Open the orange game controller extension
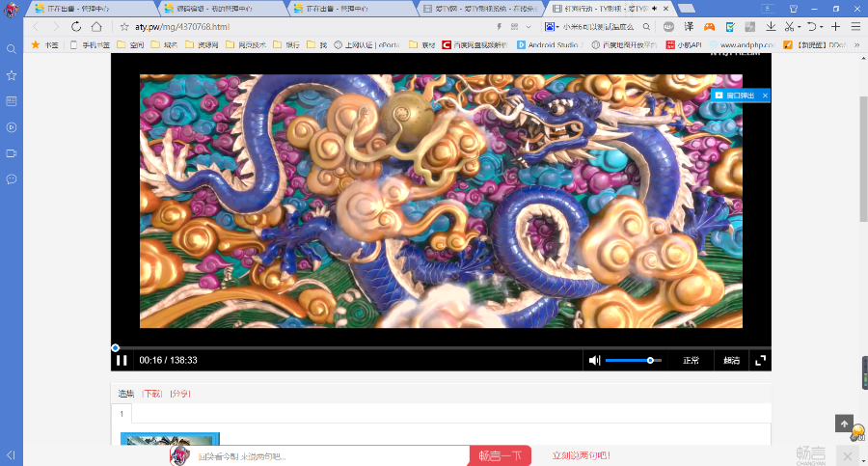Viewport: 868px width, 466px height. tap(709, 27)
